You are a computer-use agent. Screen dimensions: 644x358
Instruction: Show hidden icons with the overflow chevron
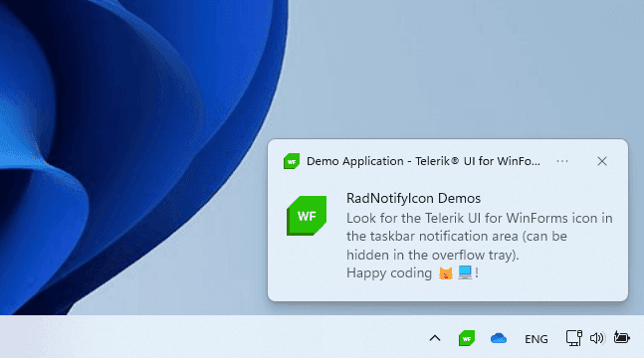pos(435,338)
